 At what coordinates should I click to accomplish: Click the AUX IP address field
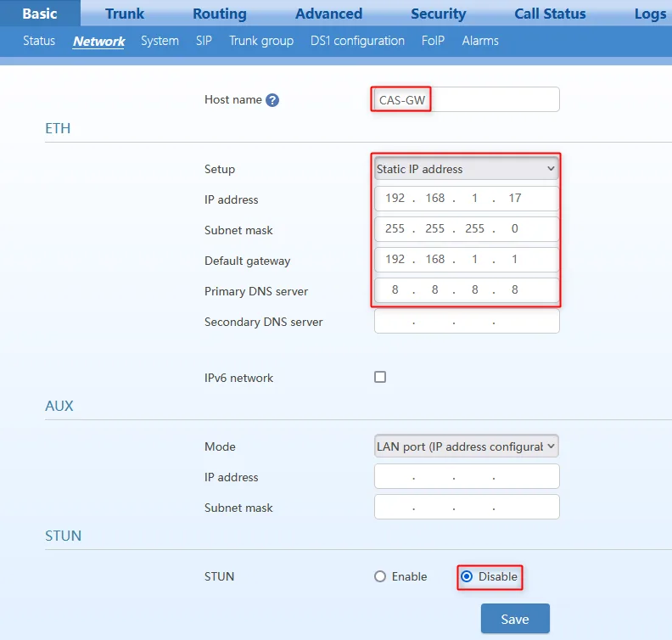pyautogui.click(x=467, y=476)
